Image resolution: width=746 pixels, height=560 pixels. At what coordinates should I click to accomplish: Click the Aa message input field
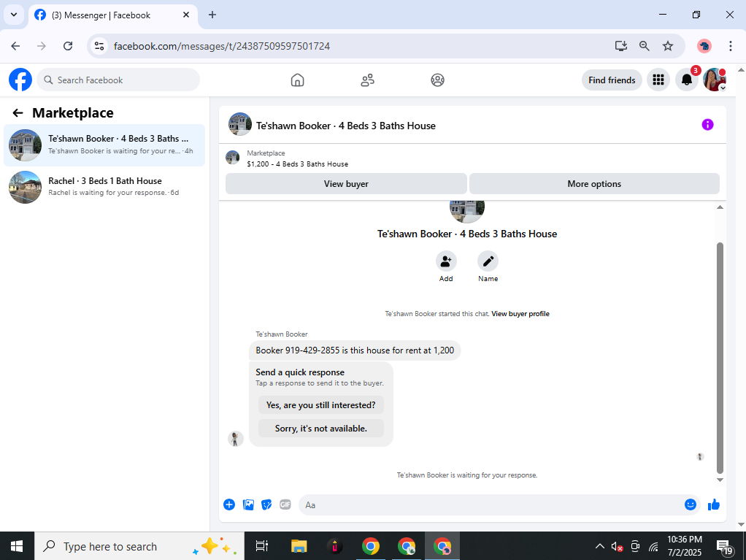tap(491, 505)
